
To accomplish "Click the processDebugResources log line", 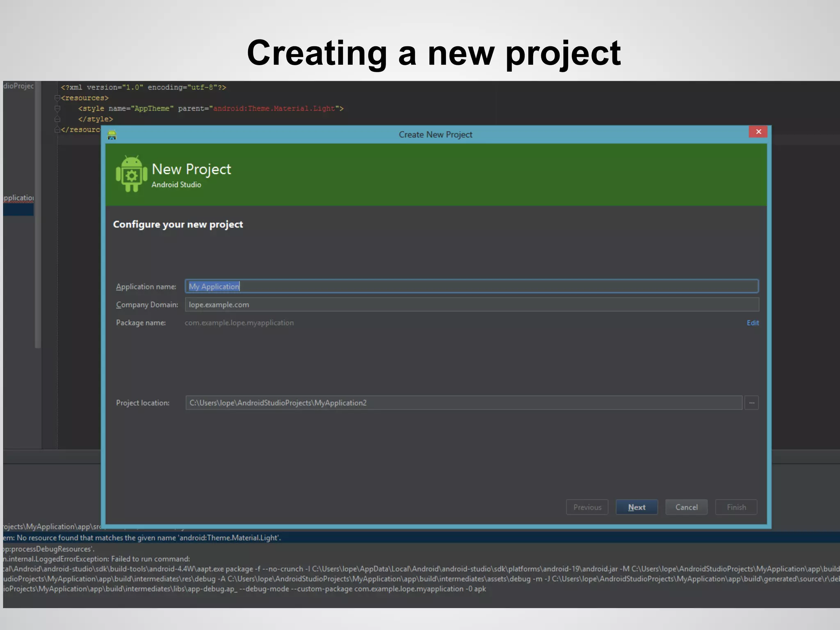I will coord(48,549).
